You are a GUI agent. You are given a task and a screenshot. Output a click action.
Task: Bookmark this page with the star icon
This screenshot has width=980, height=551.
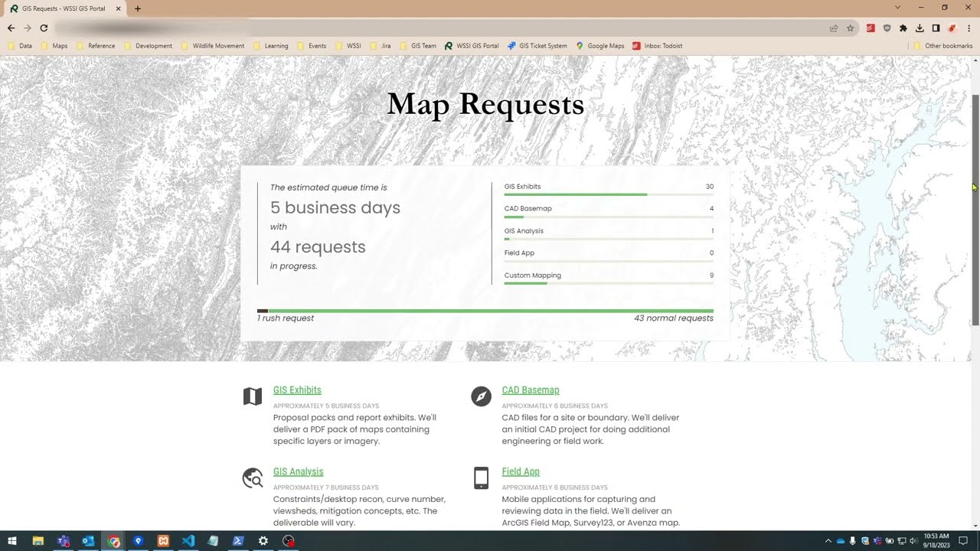(850, 28)
